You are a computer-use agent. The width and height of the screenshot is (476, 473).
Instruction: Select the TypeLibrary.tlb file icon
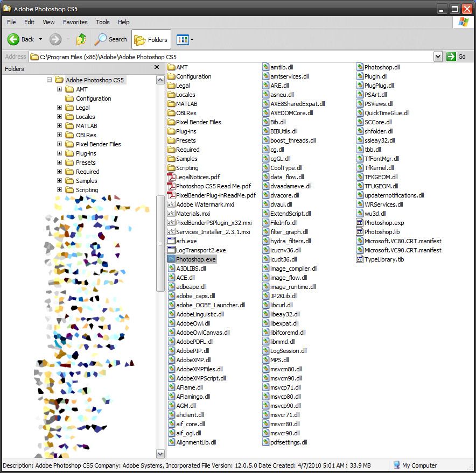coord(360,259)
